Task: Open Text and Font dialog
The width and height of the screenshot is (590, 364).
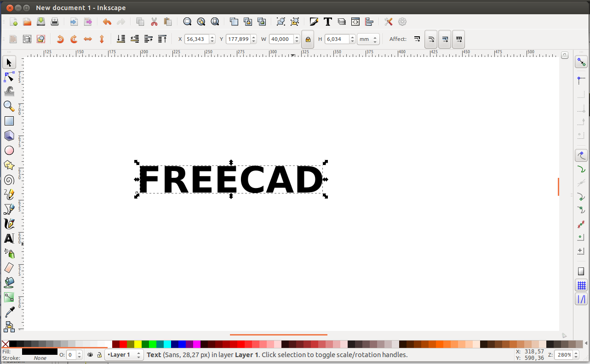Action: coord(328,22)
